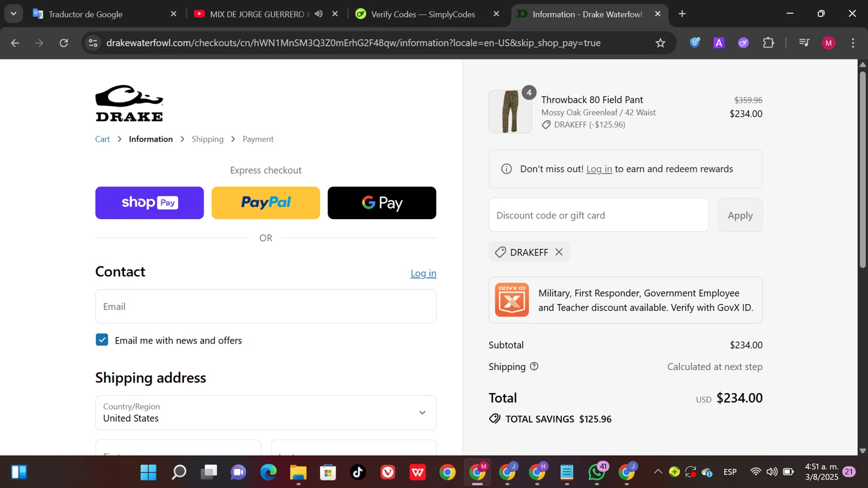Click the GovX ID logo
This screenshot has width=868, height=488.
(512, 300)
